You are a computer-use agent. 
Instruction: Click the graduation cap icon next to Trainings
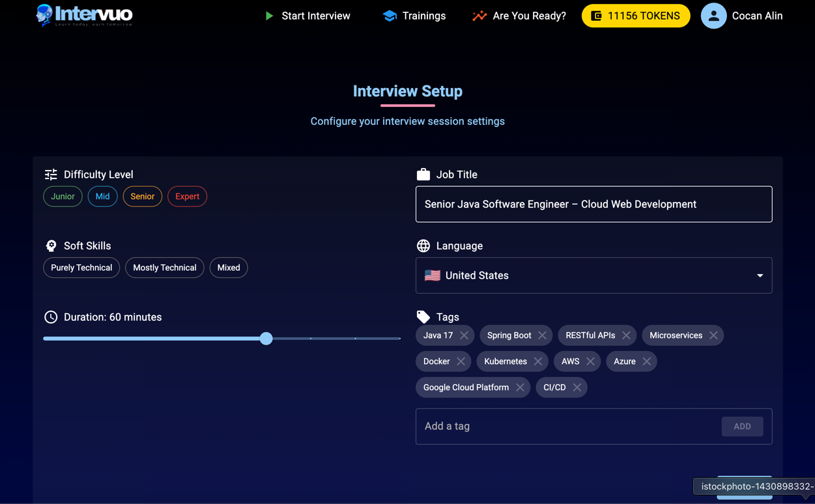click(390, 15)
